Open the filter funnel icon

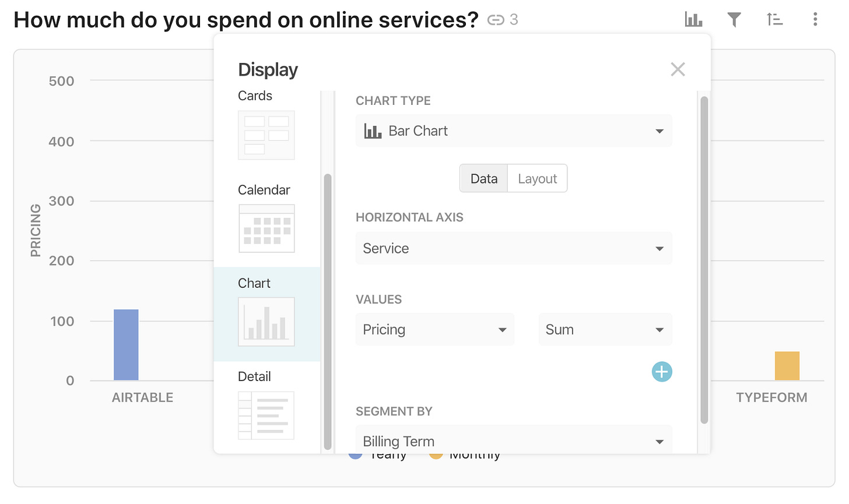click(734, 20)
